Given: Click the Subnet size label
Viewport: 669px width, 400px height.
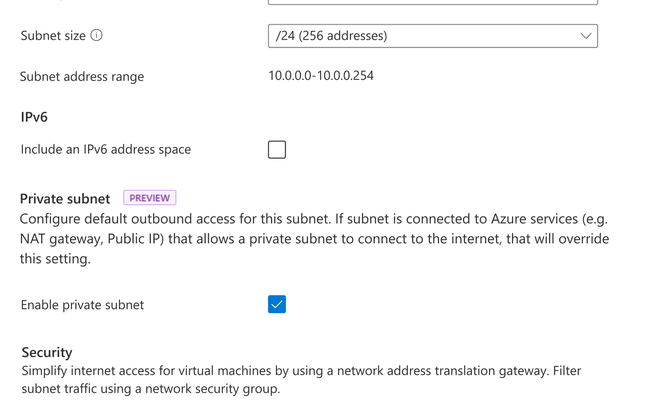Looking at the screenshot, I should tap(53, 36).
